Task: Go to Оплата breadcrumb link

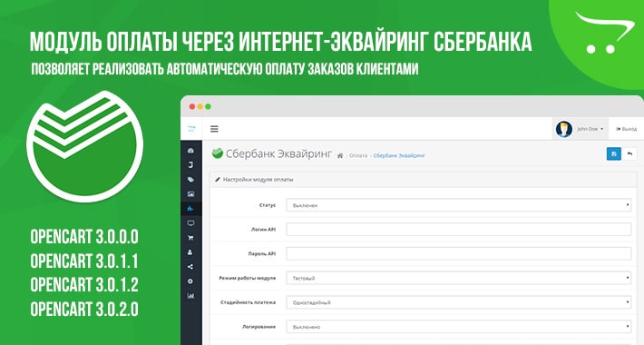Action: click(x=358, y=155)
